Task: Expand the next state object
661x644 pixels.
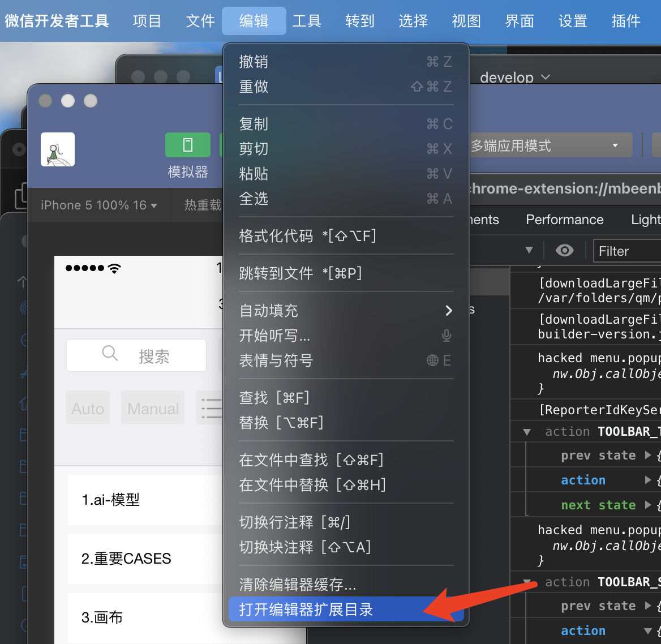Action: click(648, 505)
